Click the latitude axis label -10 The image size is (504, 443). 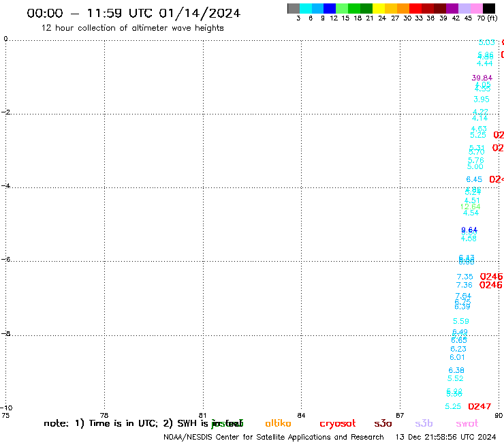click(6, 408)
